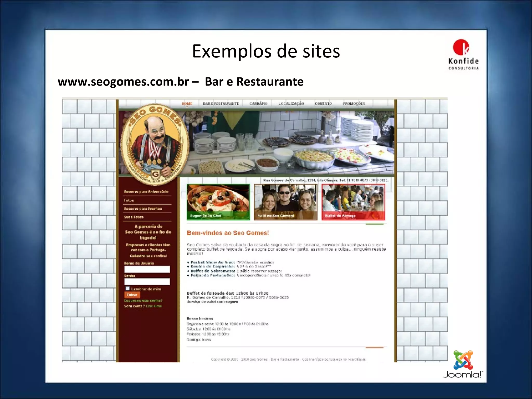Viewport: 532px width, 399px height.
Task: Click Double de Caipirinha list item
Action: 229,267
